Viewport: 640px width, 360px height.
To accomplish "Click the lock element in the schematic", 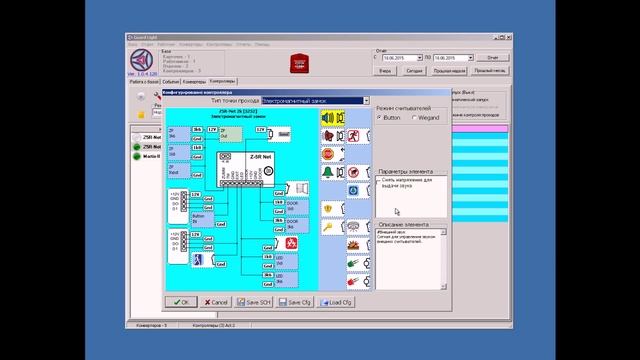I will (x=280, y=134).
